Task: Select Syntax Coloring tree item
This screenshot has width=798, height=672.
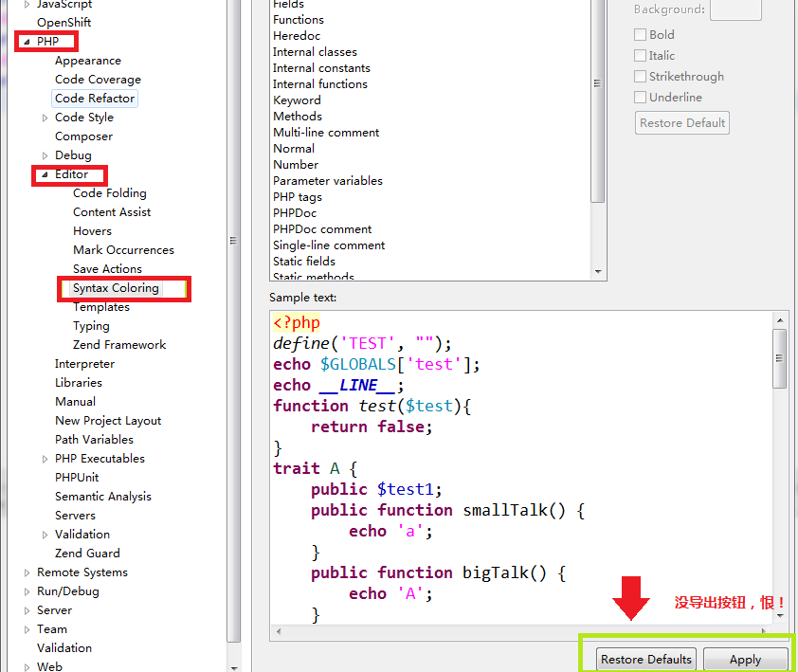Action: (x=116, y=288)
